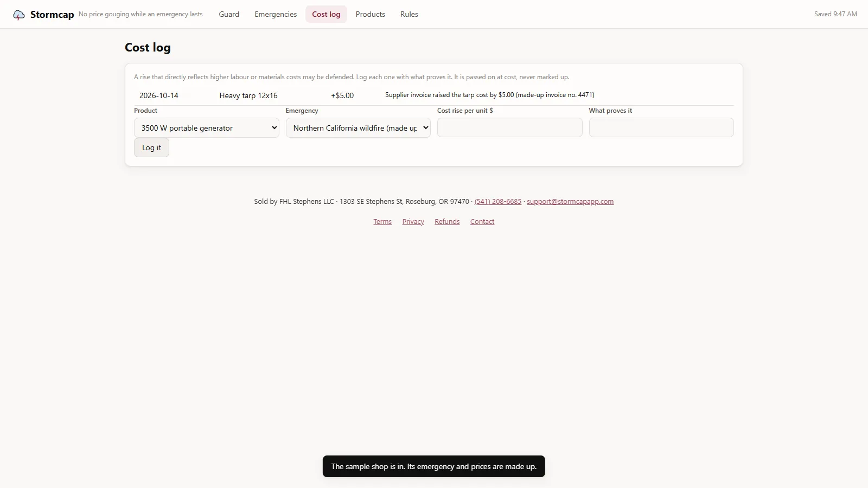The image size is (868, 488).
Task: Visit the Privacy link
Action: pos(413,222)
